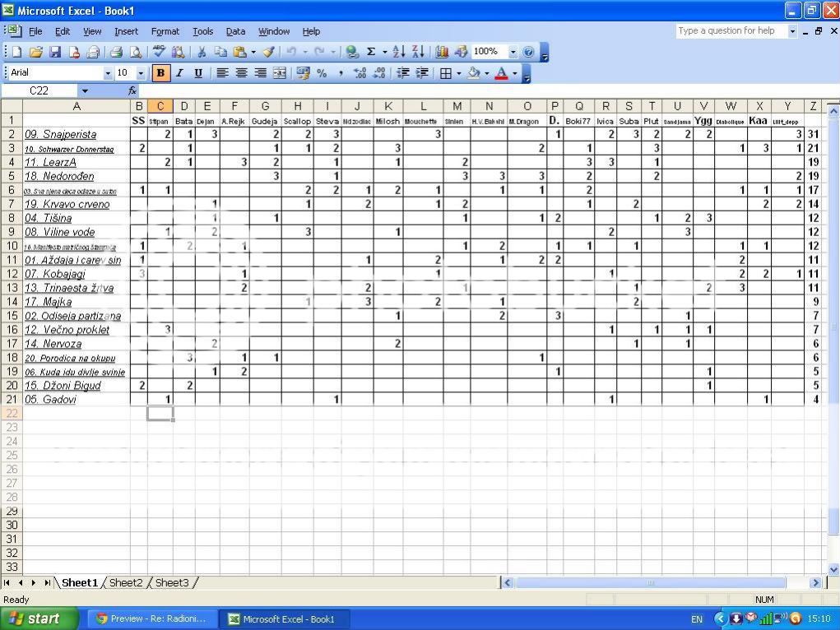Open the Font Color red swatch
This screenshot has width=840, height=630.
pyautogui.click(x=501, y=73)
